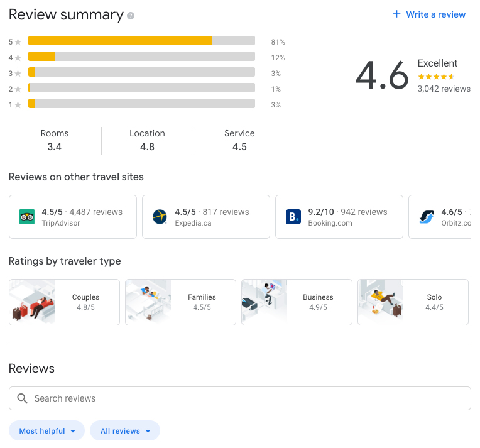Pick the Solo traveler rating card
The image size is (480, 448).
click(413, 302)
